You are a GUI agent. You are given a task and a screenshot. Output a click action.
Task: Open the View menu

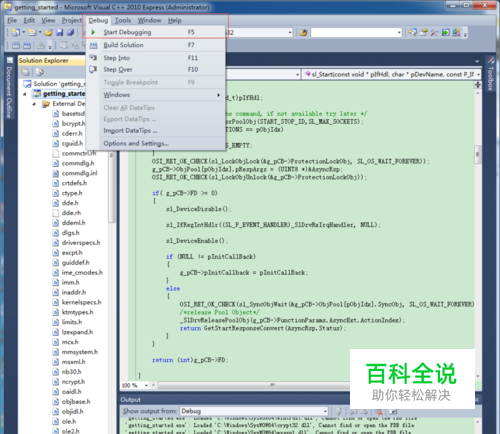point(48,20)
